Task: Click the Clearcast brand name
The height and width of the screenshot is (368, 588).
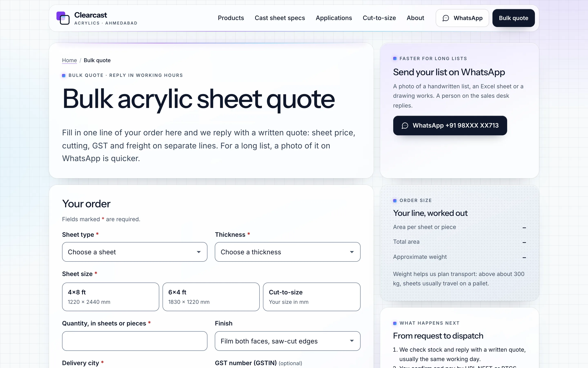Action: click(x=91, y=15)
